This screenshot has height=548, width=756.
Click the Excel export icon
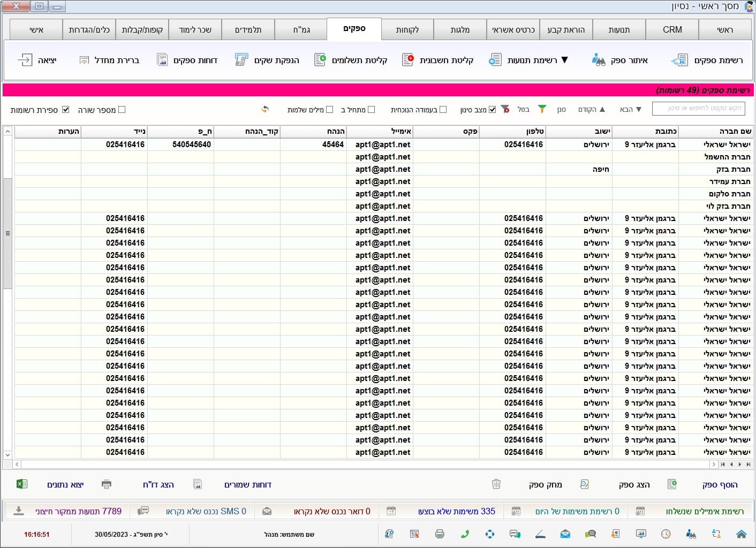click(x=22, y=484)
